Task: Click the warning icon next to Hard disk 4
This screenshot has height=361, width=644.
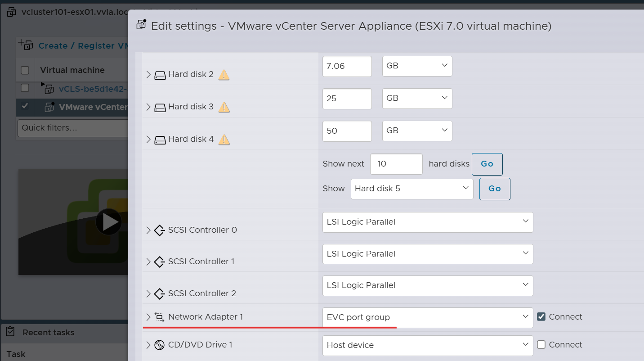Action: [224, 140]
